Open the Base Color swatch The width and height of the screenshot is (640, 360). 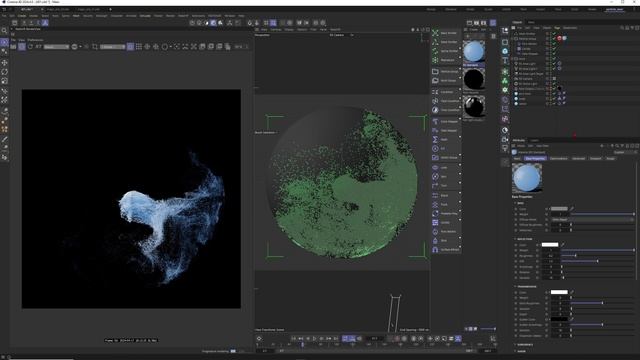[x=559, y=209]
